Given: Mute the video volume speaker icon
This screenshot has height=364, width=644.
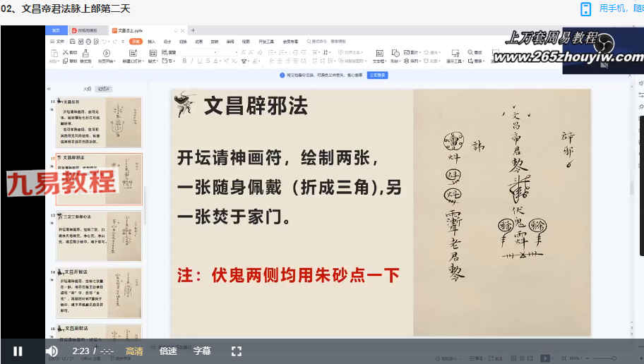Looking at the screenshot, I should tap(52, 351).
